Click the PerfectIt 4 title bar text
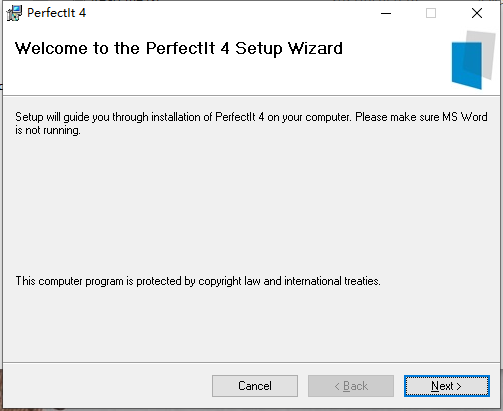Screen dimensions: 503x411 coord(56,13)
